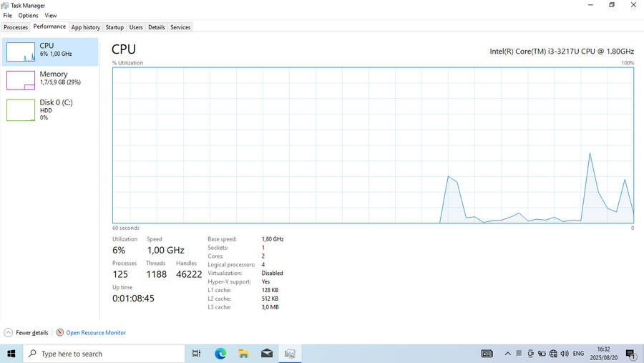Open the File menu
The height and width of the screenshot is (363, 644).
8,15
